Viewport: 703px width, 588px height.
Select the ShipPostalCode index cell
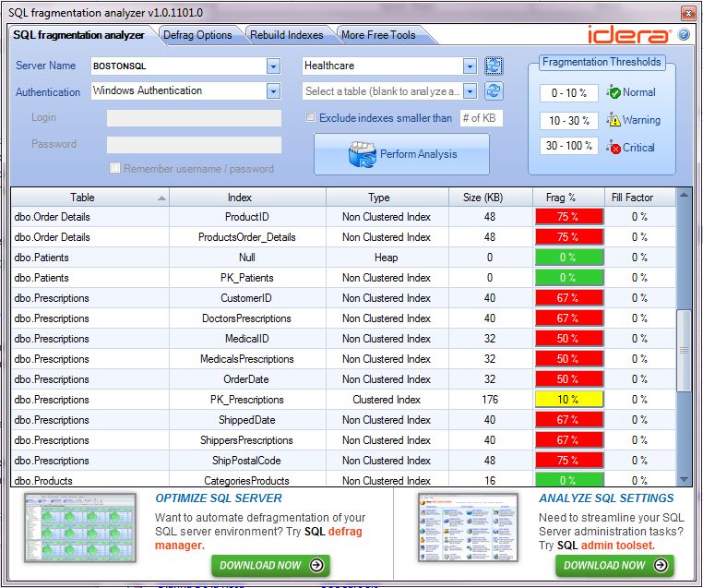[247, 461]
